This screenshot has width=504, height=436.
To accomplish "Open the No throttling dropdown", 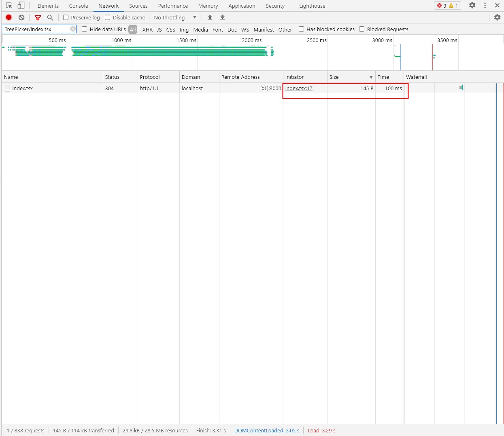I will pos(175,17).
